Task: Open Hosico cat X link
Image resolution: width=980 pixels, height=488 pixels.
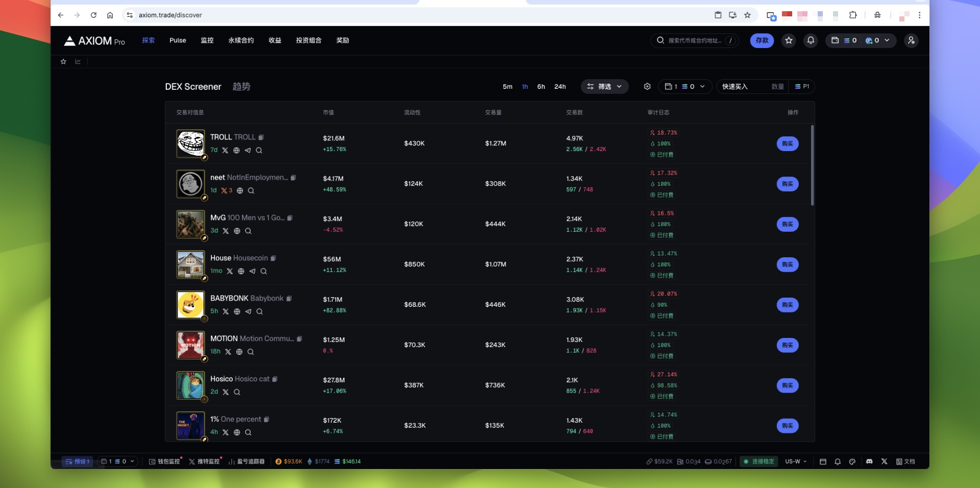Action: click(x=226, y=393)
